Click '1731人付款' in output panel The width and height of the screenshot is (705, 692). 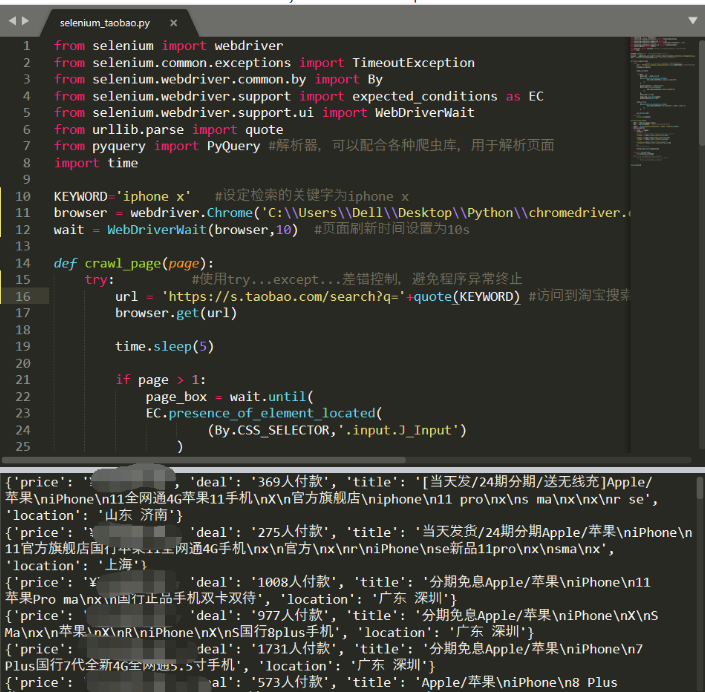pos(294,649)
